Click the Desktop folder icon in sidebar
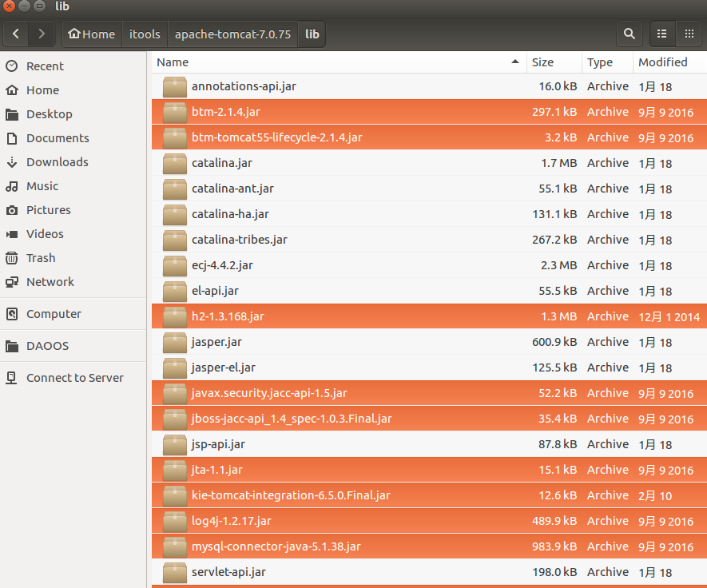The width and height of the screenshot is (707, 588). pos(12,114)
